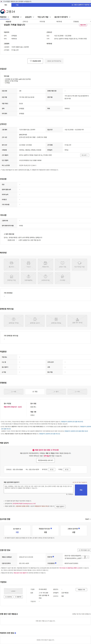The width and height of the screenshot is (91, 644).
Task: Open the 개인정보보호법 상세 보기 button
Action: [45, 460]
